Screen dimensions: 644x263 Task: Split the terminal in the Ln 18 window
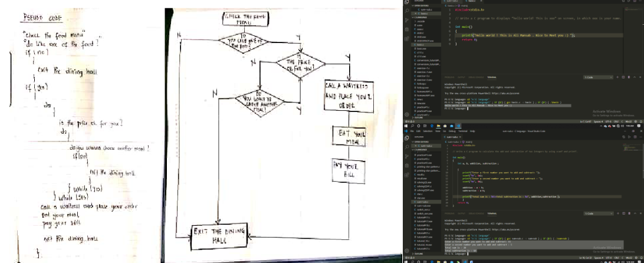coord(623,213)
